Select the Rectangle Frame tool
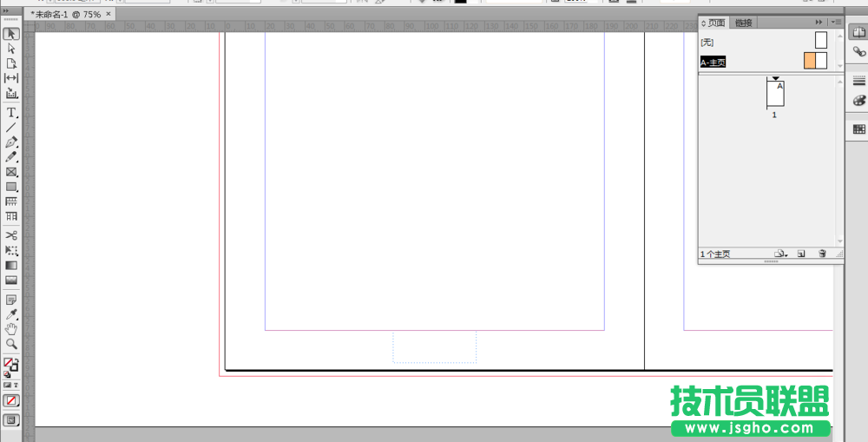The image size is (868, 442). [x=11, y=172]
